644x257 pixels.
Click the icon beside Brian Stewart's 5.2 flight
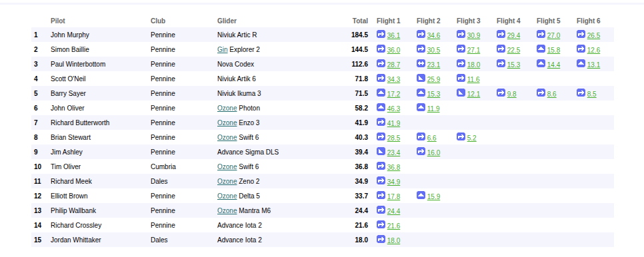pos(461,136)
